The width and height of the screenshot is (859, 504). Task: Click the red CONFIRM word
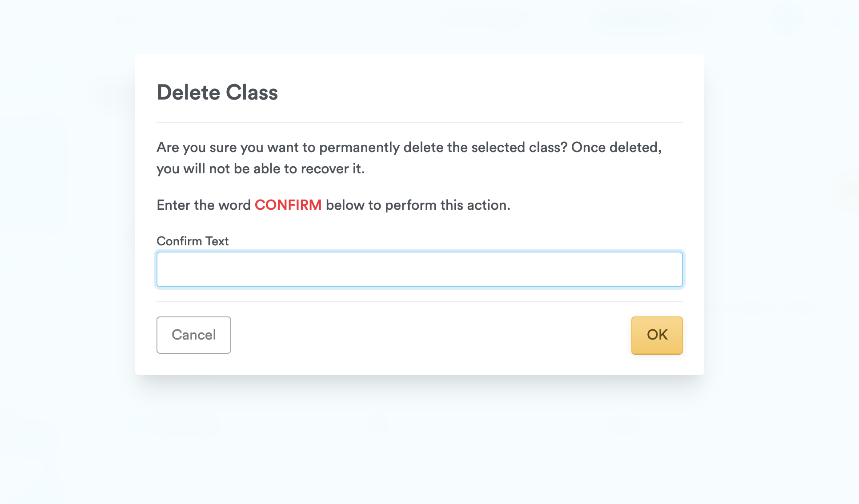pos(288,205)
